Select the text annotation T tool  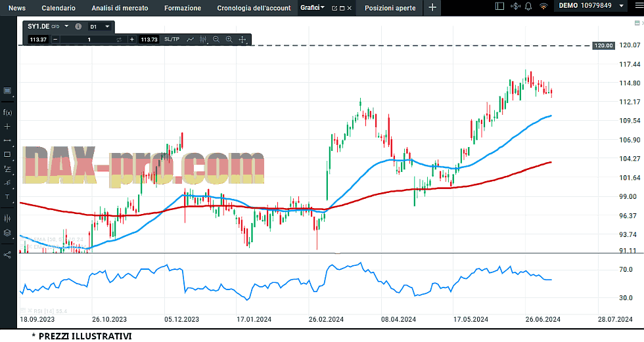[7, 197]
